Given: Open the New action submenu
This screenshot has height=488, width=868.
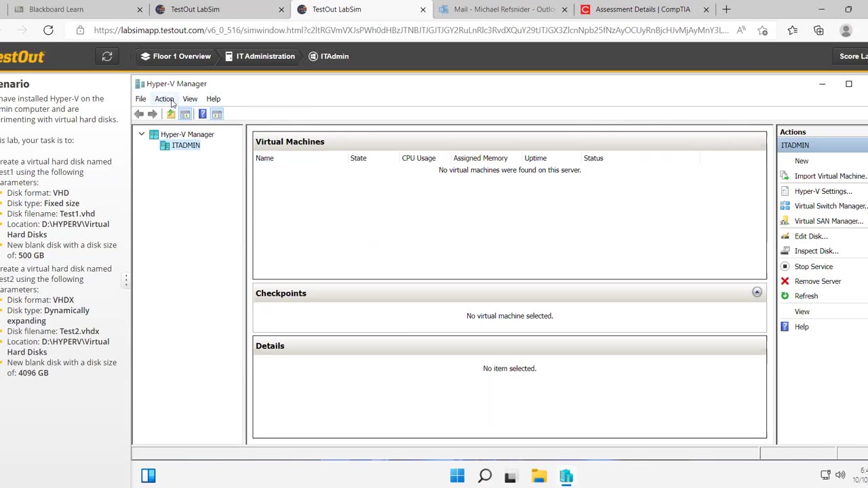Looking at the screenshot, I should coord(802,161).
